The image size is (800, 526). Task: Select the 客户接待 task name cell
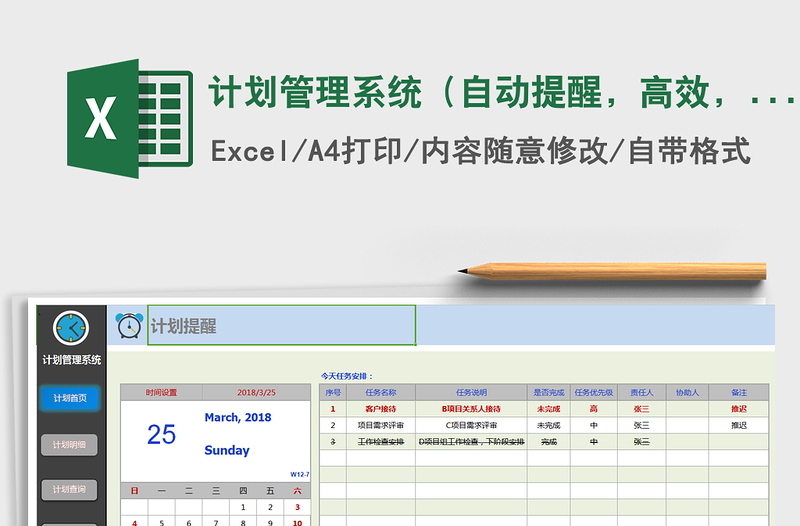coord(381,409)
